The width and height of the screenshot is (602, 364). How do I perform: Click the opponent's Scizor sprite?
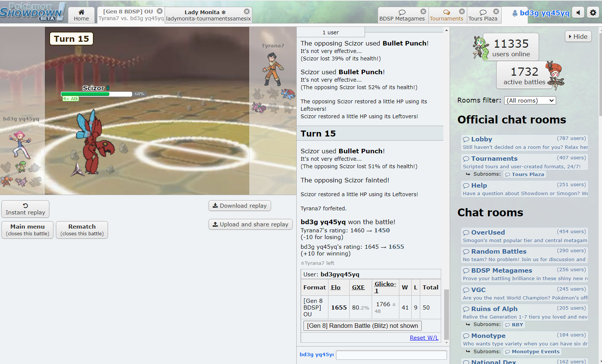[93, 142]
